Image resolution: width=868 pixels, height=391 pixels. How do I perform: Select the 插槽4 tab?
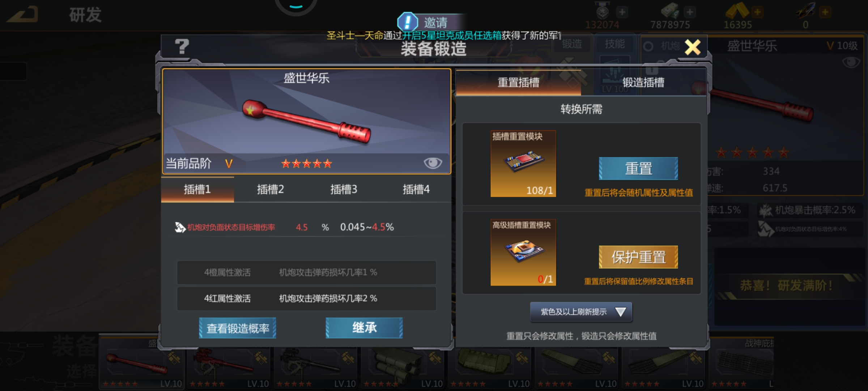pyautogui.click(x=416, y=189)
